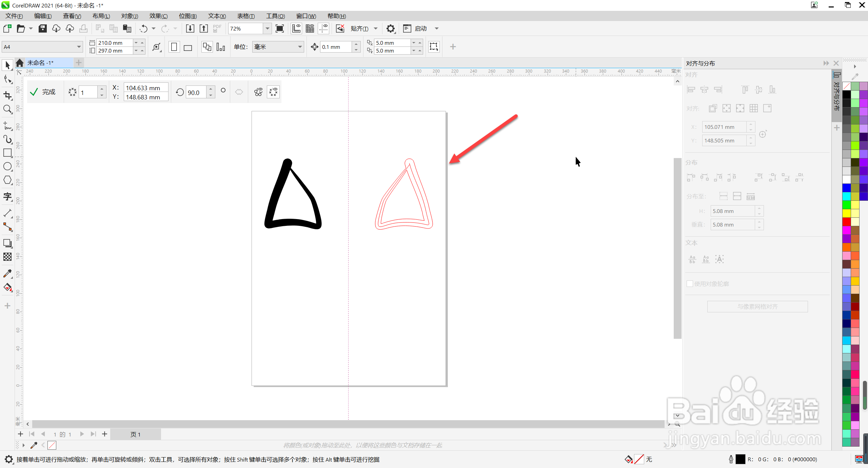Select the Text tool
The height and width of the screenshot is (468, 868).
7,196
